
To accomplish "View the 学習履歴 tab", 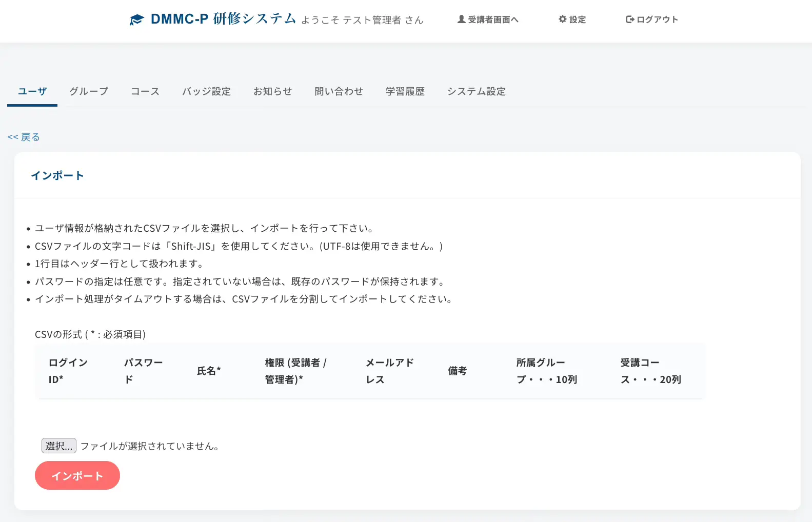I will pos(405,91).
